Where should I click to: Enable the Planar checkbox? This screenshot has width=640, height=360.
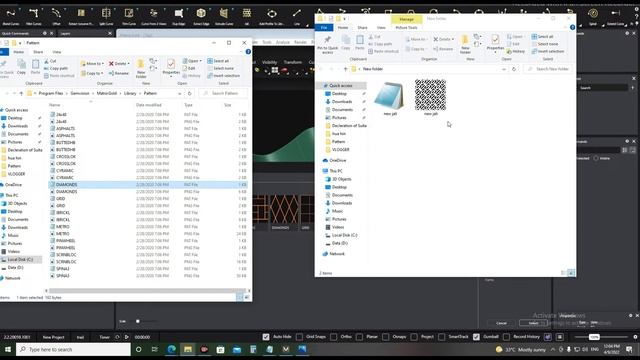pyautogui.click(x=359, y=337)
